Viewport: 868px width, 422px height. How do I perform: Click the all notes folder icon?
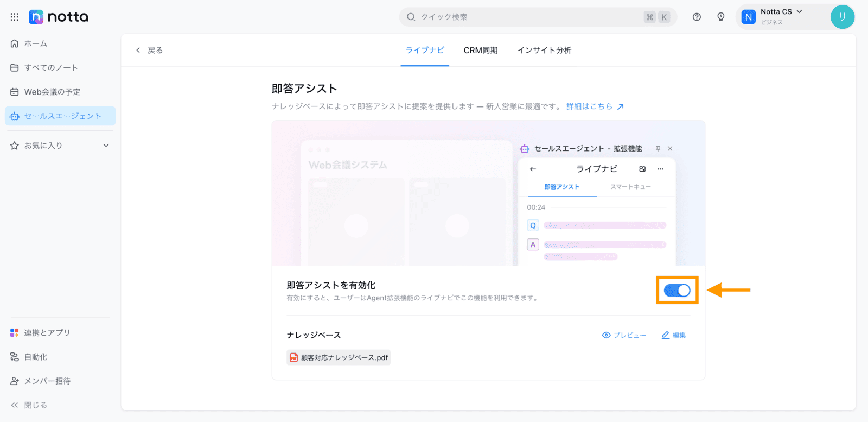(x=15, y=67)
